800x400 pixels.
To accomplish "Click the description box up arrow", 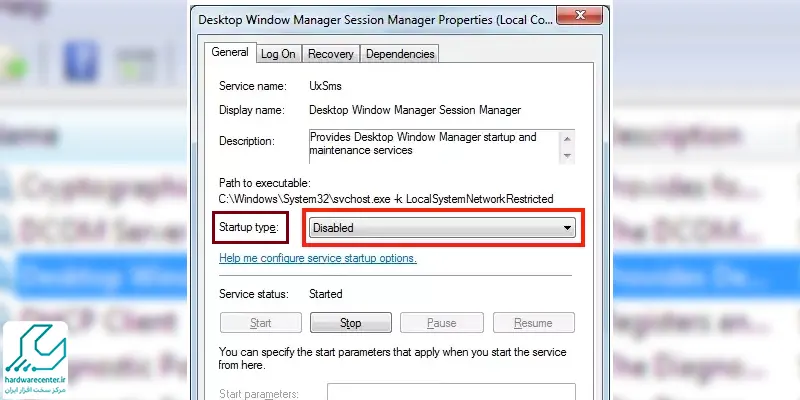I will coord(567,139).
